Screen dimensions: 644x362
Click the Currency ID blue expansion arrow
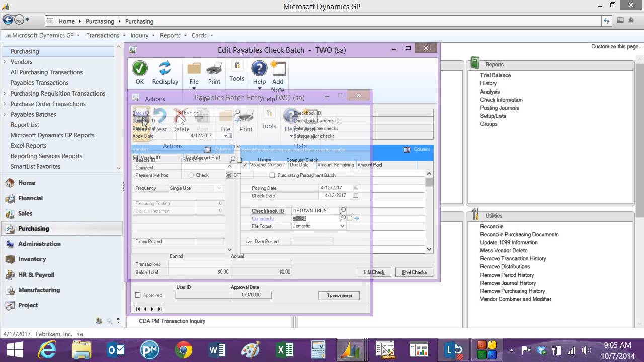click(357, 218)
